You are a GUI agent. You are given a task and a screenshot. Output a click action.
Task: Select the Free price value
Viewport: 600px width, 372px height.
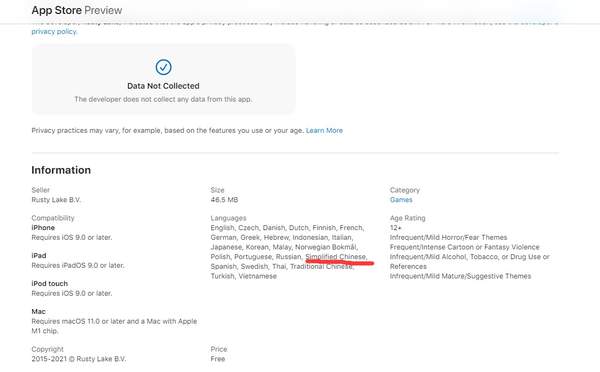[218, 359]
